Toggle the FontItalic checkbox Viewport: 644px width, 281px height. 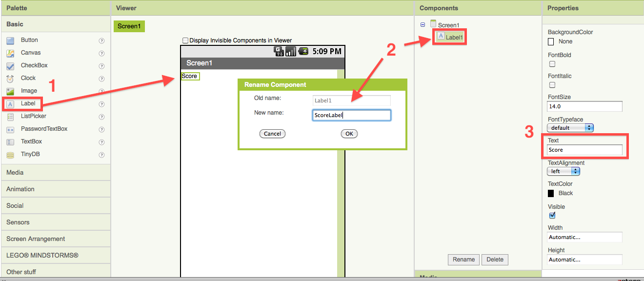click(552, 85)
